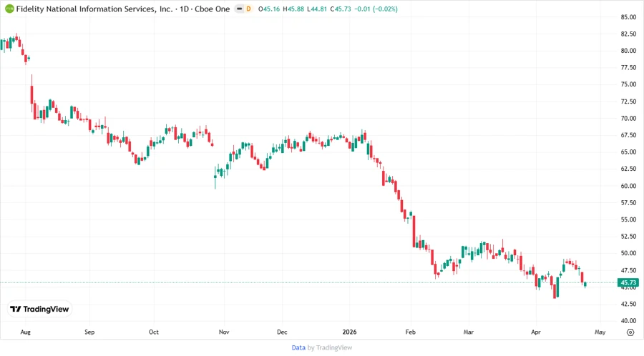Click the May label on time axis
The height and width of the screenshot is (356, 644).
point(600,332)
